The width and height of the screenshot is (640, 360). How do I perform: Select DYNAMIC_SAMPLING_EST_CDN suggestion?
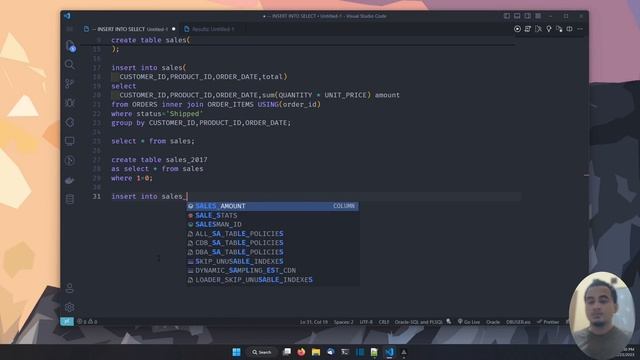[273, 270]
